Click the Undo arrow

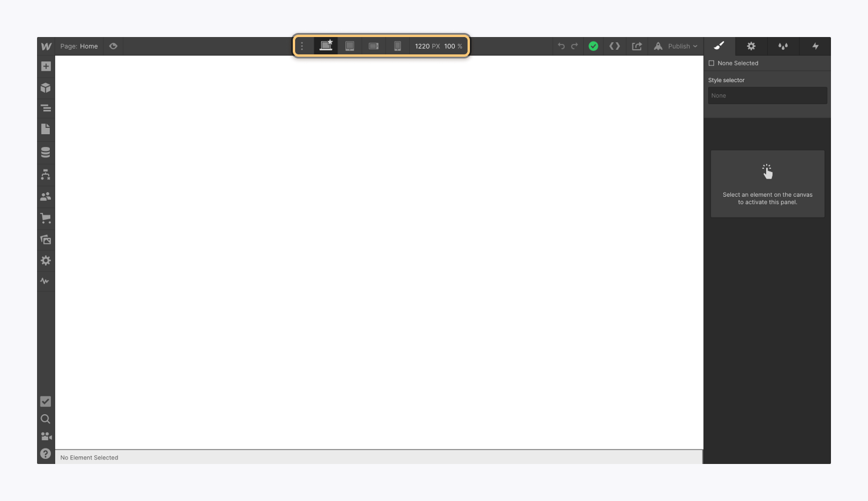561,46
